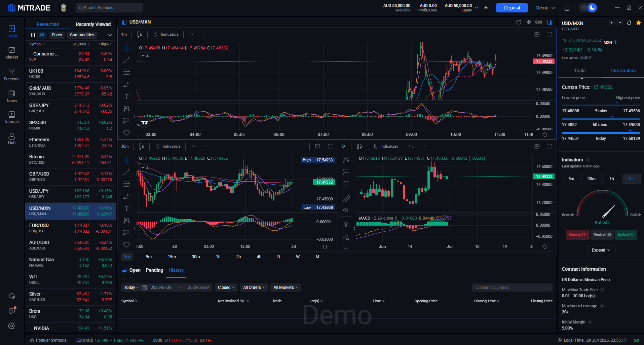
Task: Click the Search Symbols field at top
Action: [x=109, y=8]
